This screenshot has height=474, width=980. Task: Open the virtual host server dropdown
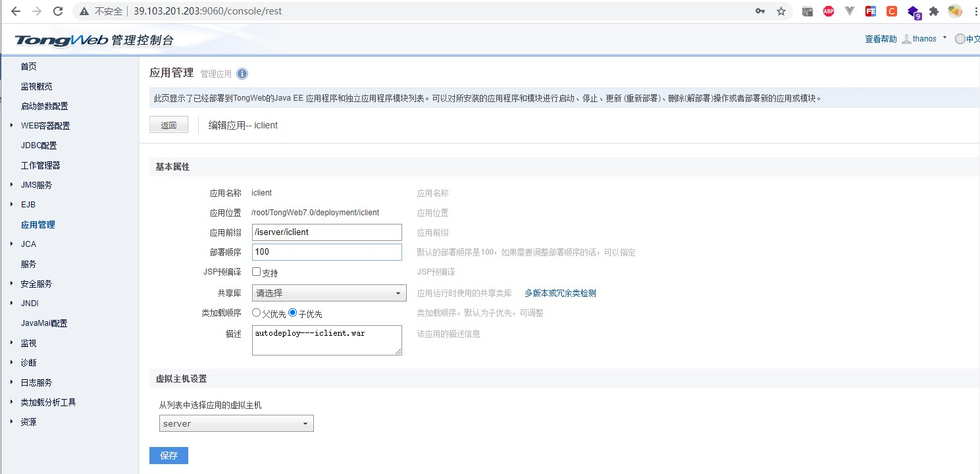236,423
